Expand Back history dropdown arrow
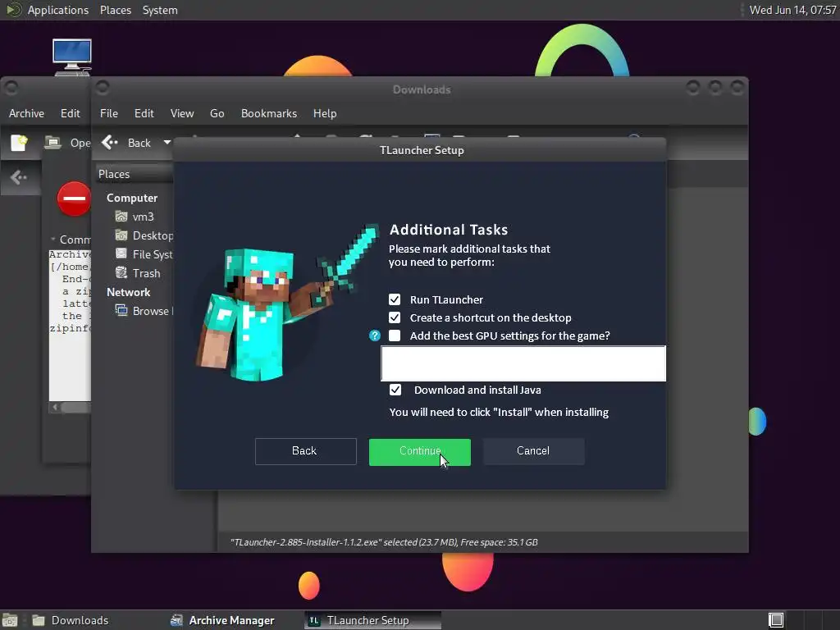 [167, 143]
